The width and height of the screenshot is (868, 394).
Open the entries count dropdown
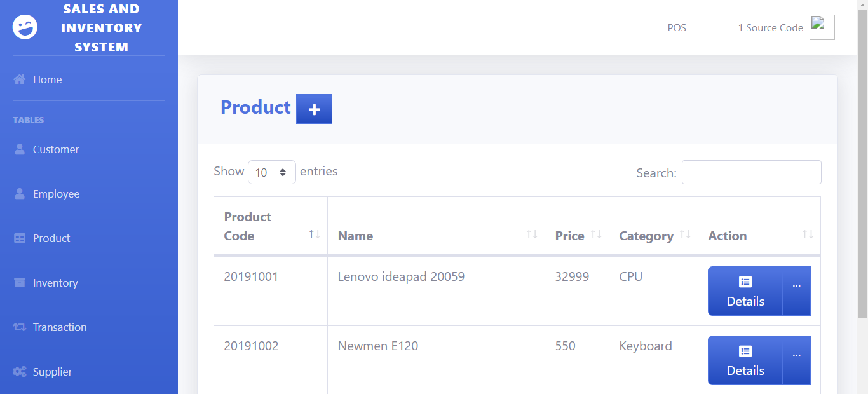(x=271, y=172)
